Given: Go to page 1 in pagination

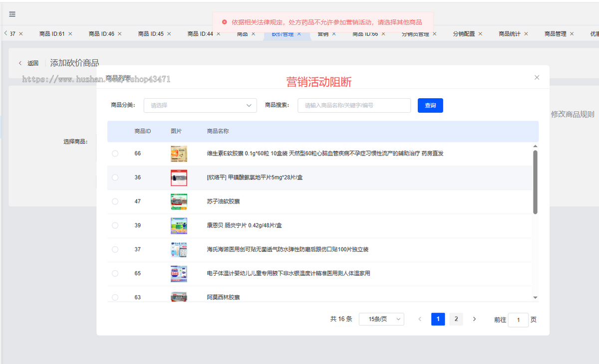Looking at the screenshot, I should pyautogui.click(x=438, y=319).
